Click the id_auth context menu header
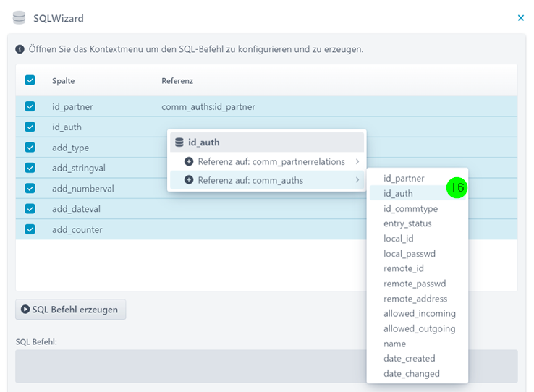The width and height of the screenshot is (534, 392). [x=267, y=142]
